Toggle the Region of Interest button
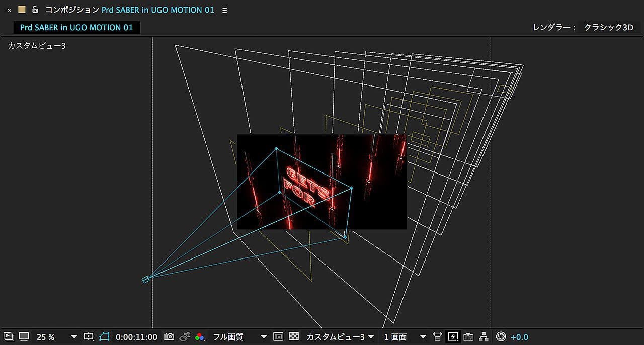Screen dimensions: 644x345 coord(278,336)
